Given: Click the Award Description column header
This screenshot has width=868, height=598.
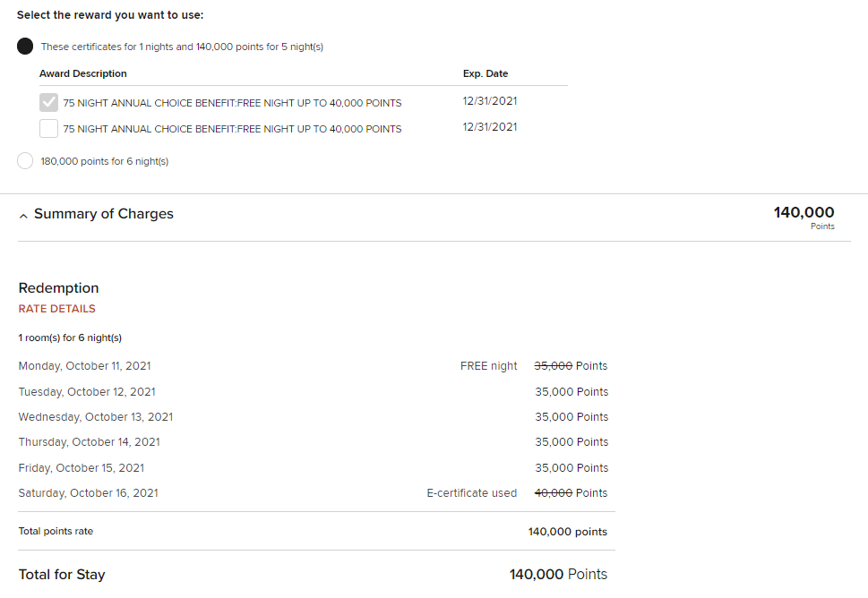Looking at the screenshot, I should pos(83,73).
